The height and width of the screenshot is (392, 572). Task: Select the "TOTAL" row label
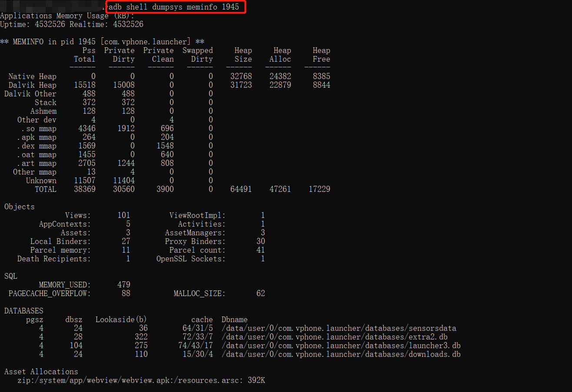(x=46, y=189)
